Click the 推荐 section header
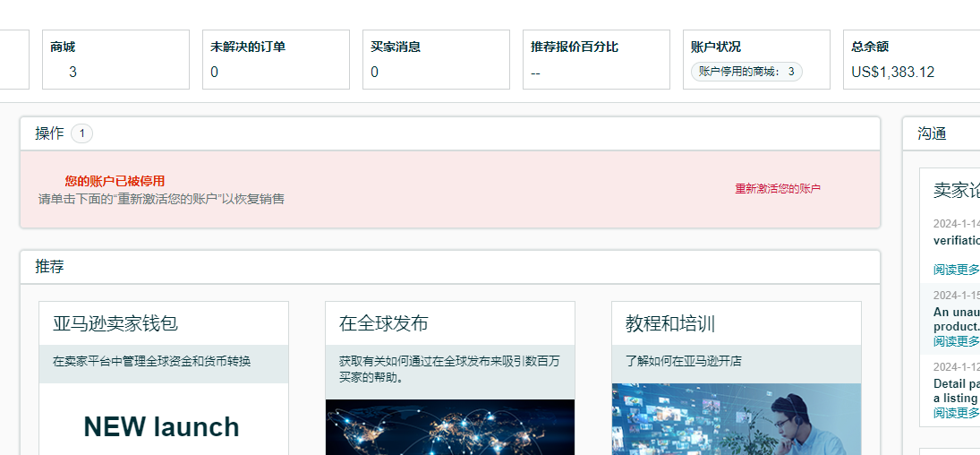980x455 pixels. coord(450,267)
